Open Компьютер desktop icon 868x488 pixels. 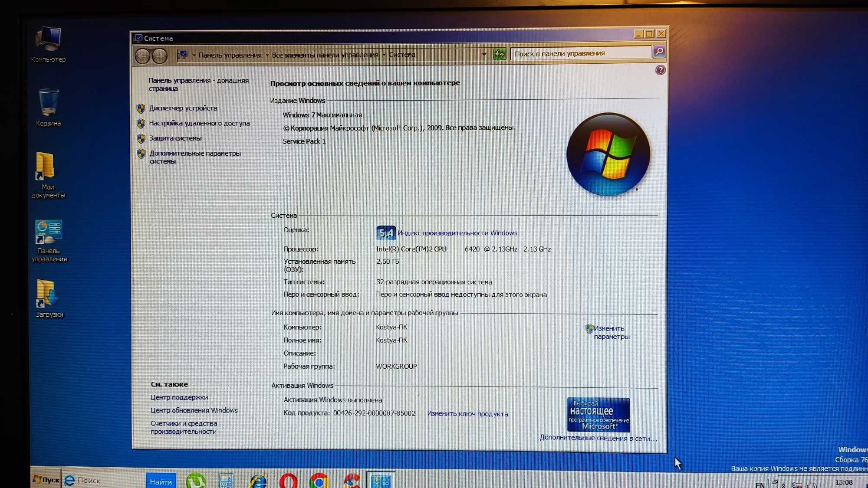48,44
